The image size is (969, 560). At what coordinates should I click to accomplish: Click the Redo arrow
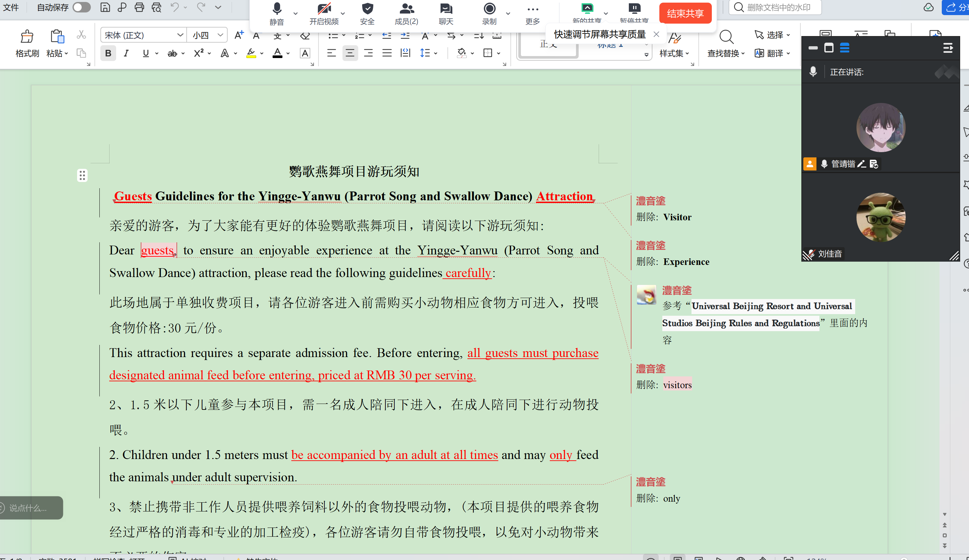(201, 7)
